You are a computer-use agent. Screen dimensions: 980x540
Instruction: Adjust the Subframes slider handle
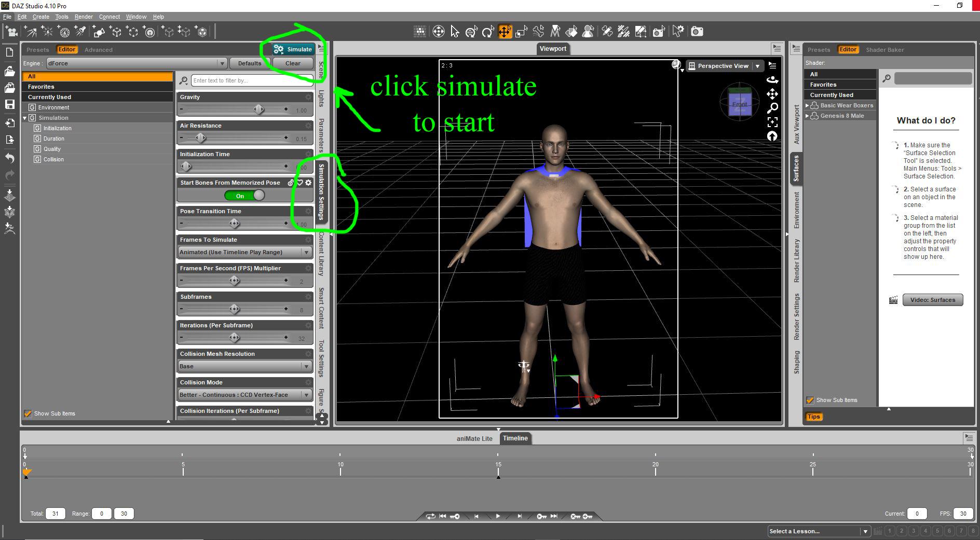(235, 309)
